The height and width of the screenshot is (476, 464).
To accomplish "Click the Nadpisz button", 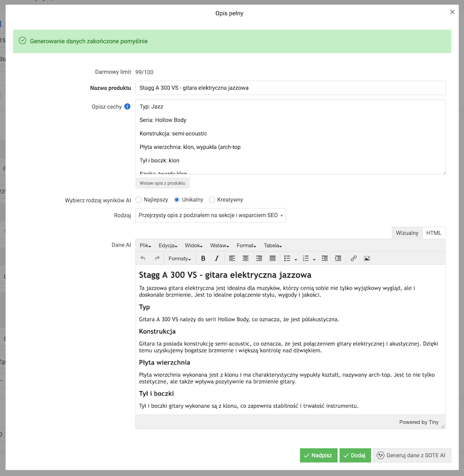I will pos(318,456).
